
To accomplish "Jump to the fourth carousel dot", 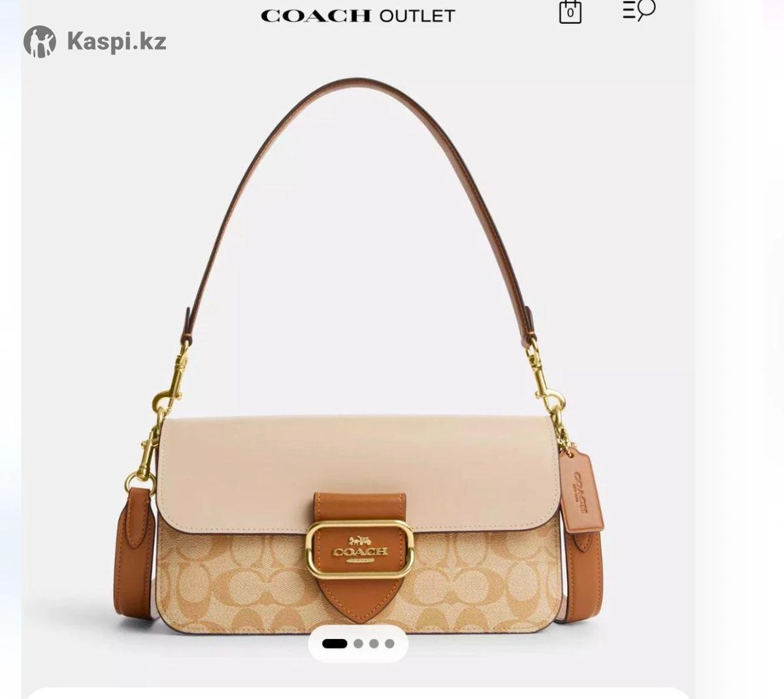I will (389, 643).
